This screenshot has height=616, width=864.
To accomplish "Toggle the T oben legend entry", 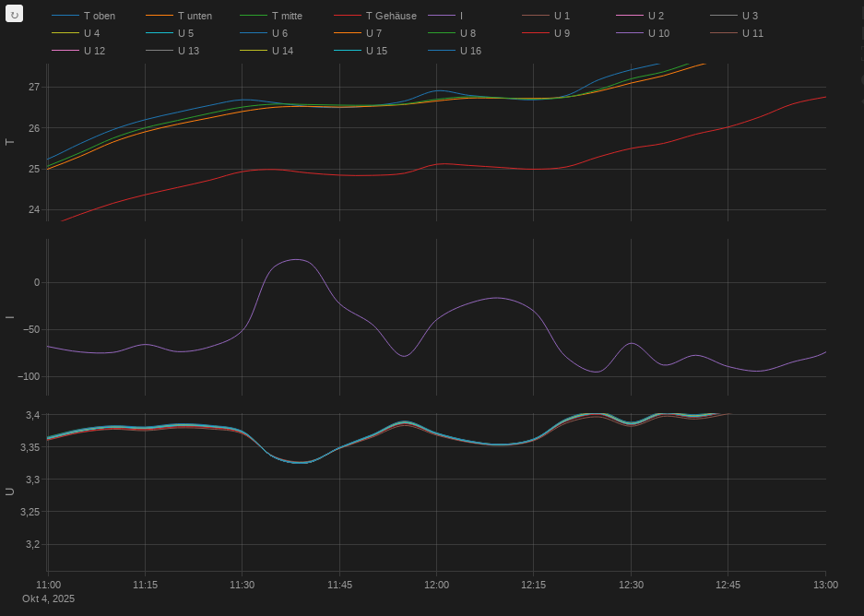I will point(99,17).
